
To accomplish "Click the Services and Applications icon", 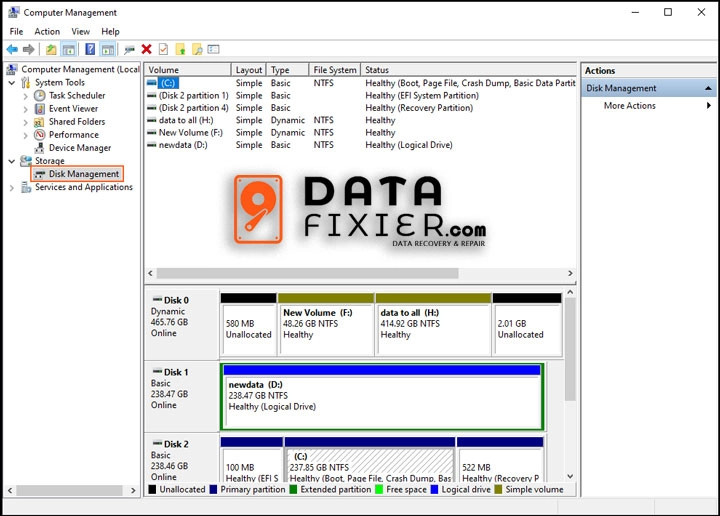I will coord(26,187).
